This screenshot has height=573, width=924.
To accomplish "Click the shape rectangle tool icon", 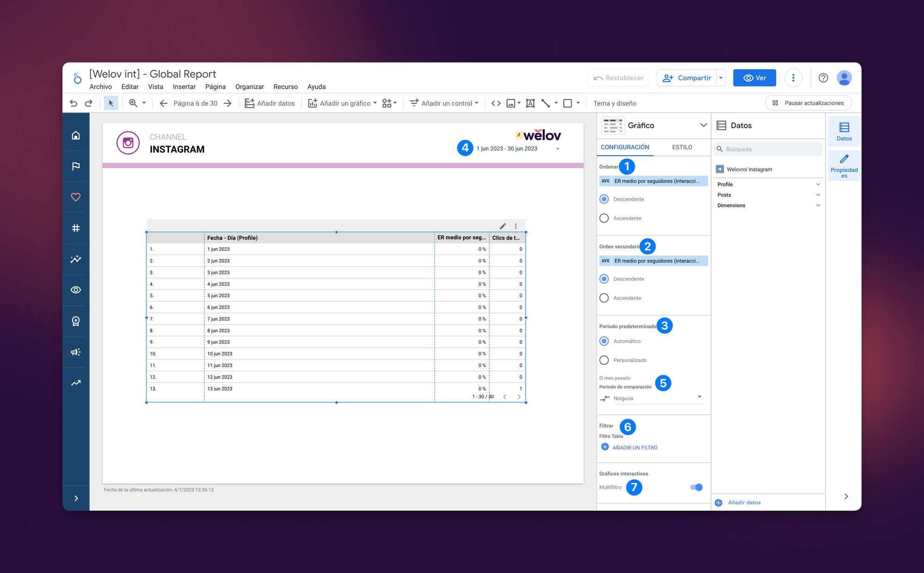I will click(567, 103).
